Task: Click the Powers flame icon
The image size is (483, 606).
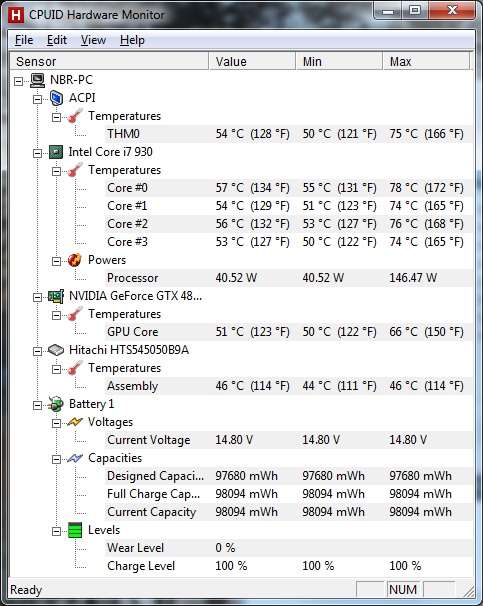Action: tap(75, 260)
